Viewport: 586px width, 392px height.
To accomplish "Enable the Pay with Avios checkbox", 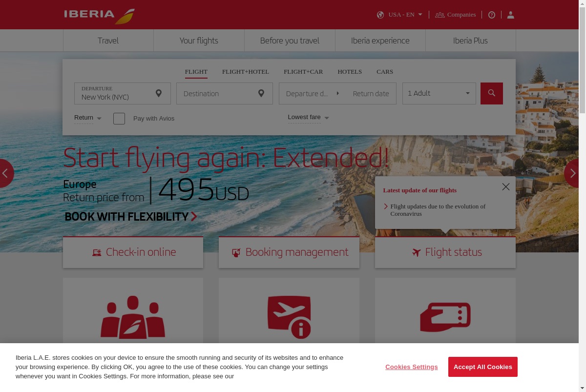I will coord(119,118).
